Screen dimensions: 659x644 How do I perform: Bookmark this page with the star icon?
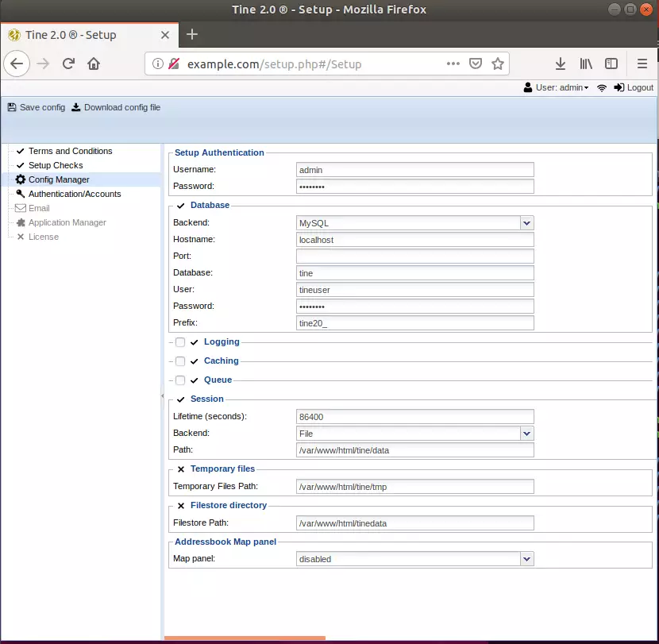pos(498,64)
